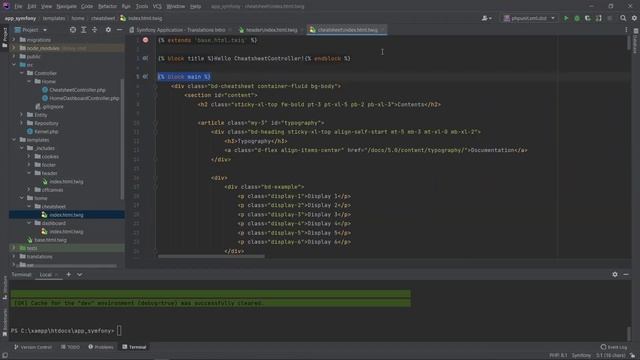640x360 pixels.
Task: Open the Problems tool window
Action: click(101, 347)
